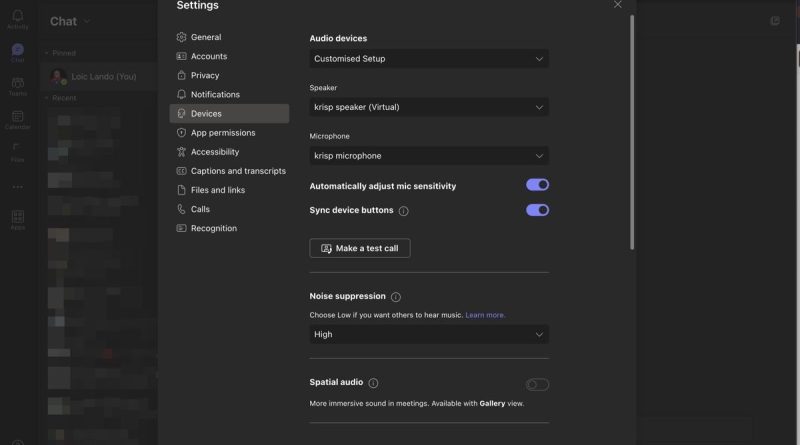The image size is (800, 445).
Task: Open Calendar in the Teams sidebar
Action: (17, 120)
